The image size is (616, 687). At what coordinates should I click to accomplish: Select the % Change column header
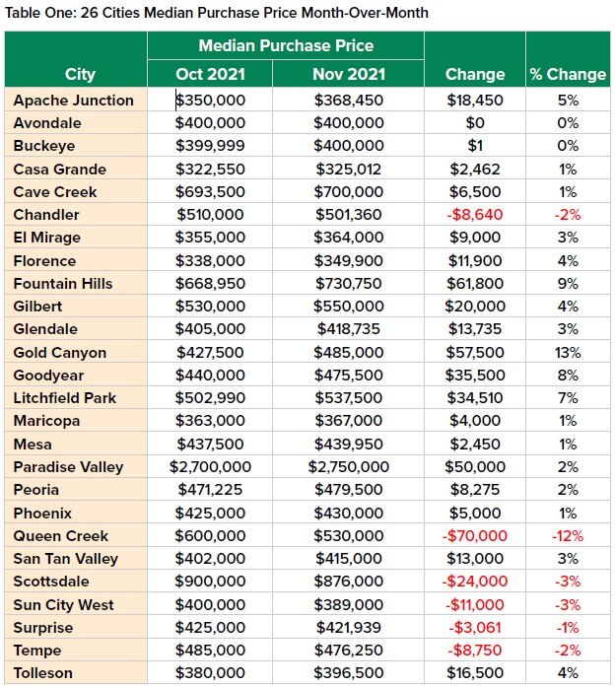(568, 74)
